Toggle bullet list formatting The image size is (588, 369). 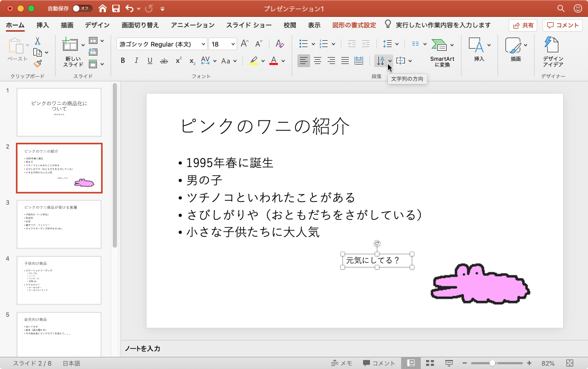coord(304,43)
